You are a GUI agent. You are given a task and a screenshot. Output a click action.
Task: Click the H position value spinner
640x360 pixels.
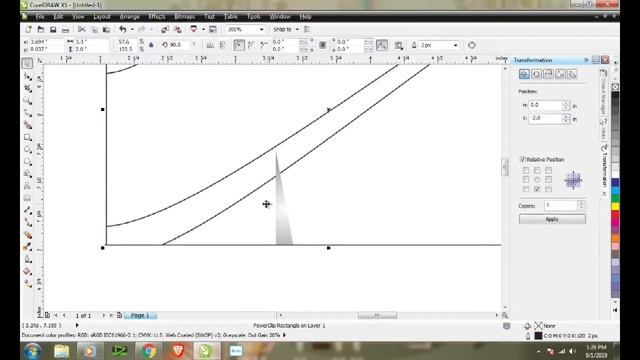coord(566,105)
